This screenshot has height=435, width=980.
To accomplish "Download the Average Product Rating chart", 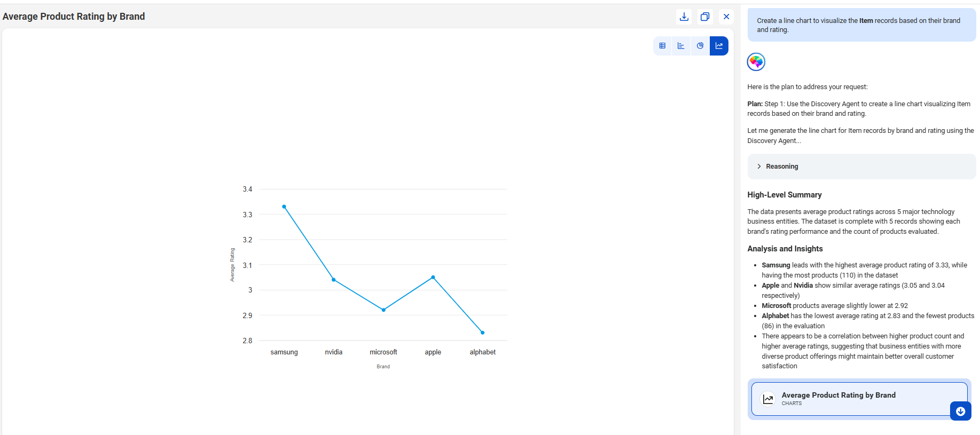I will click(x=684, y=17).
